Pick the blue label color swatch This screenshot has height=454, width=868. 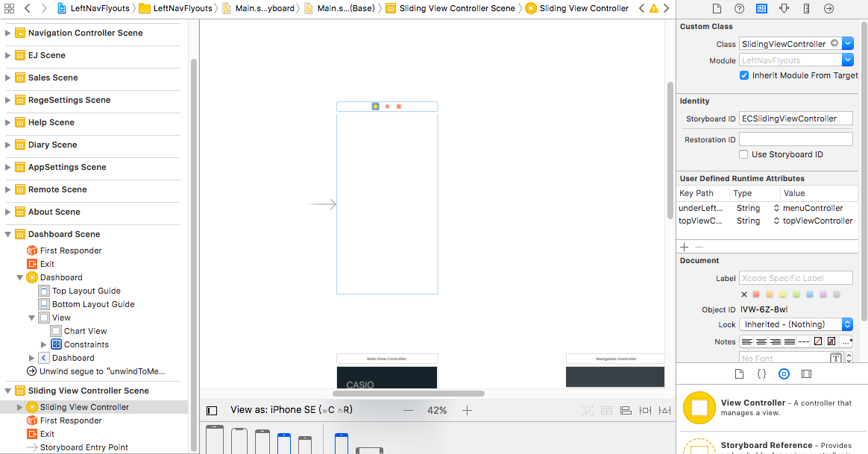click(809, 294)
